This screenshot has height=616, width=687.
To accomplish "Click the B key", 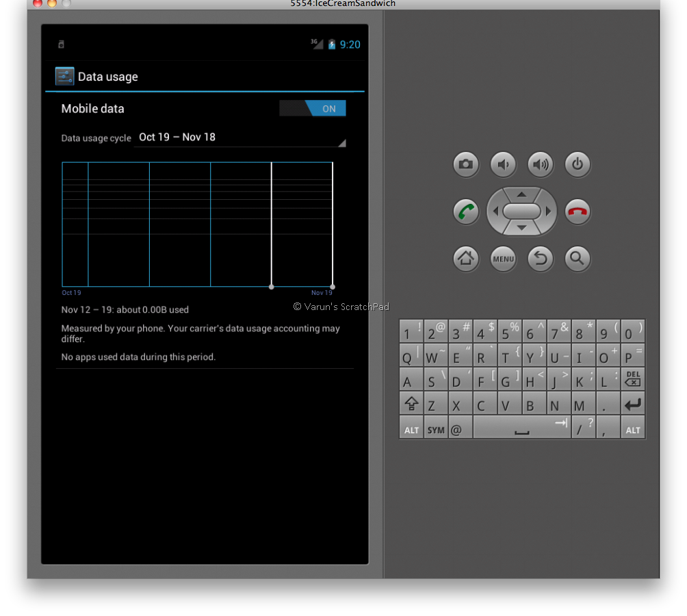I will (x=534, y=404).
